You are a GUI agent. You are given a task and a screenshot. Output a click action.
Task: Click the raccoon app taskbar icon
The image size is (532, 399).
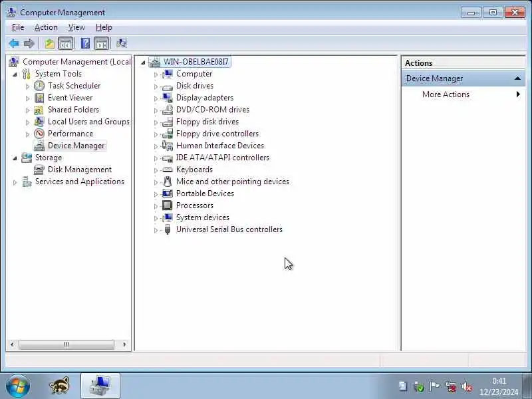[x=59, y=386]
